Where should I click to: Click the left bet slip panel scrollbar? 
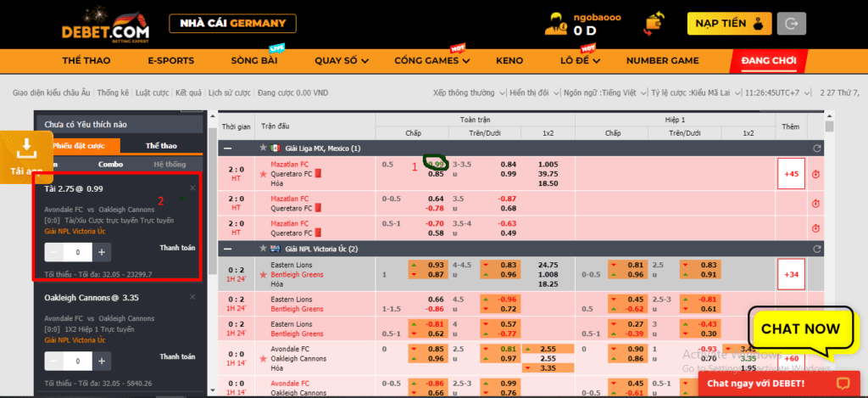(213, 199)
